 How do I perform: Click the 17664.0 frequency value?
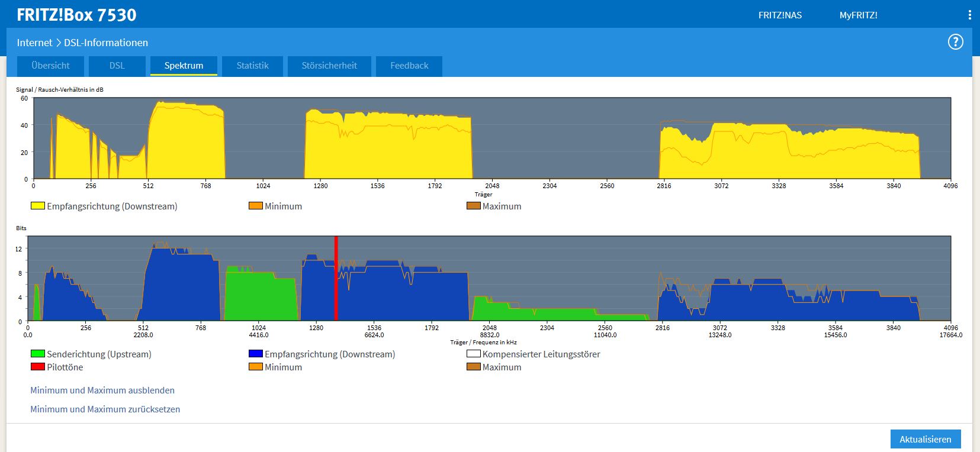pyautogui.click(x=951, y=335)
